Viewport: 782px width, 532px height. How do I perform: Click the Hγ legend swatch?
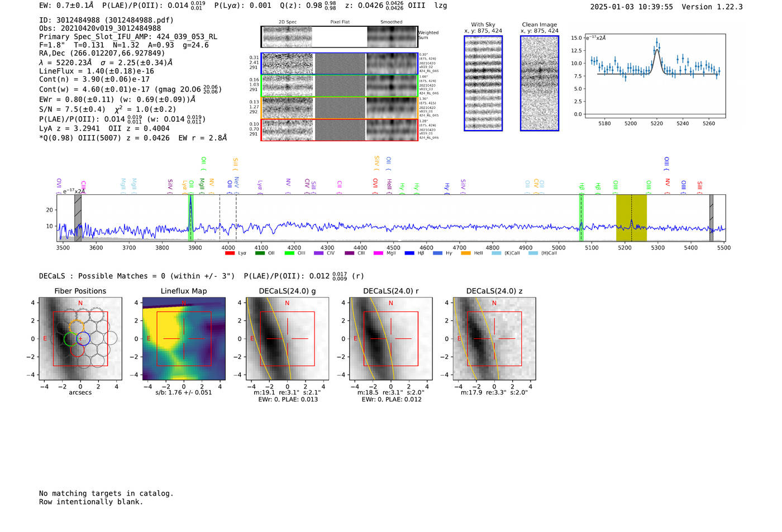[437, 253]
